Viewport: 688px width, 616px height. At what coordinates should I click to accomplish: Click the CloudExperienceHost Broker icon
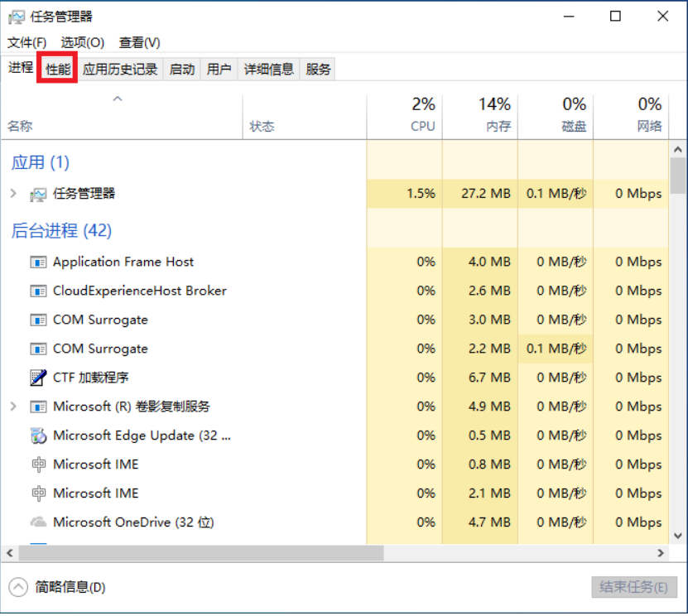coord(38,291)
